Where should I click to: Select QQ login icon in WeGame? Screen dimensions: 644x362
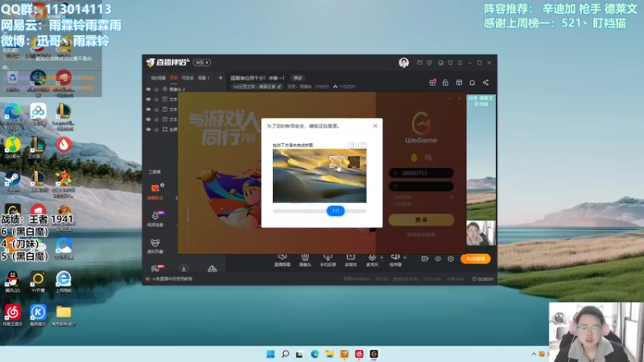pyautogui.click(x=414, y=157)
